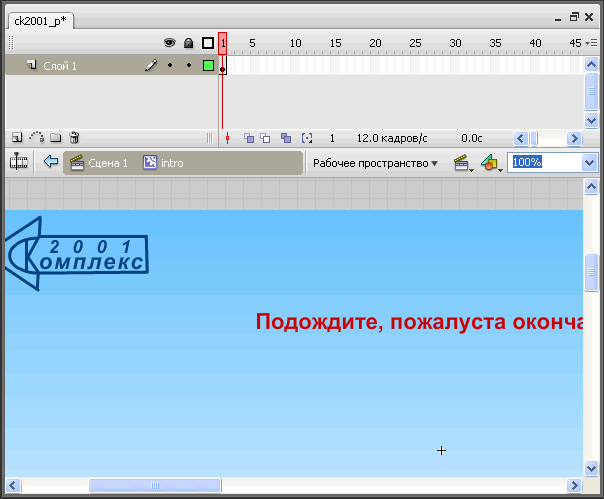The height and width of the screenshot is (499, 604).
Task: Open the timeline options menu icon
Action: click(x=591, y=43)
